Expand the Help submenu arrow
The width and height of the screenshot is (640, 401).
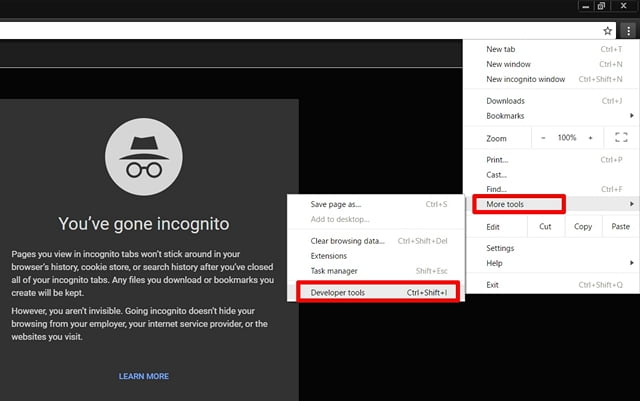[631, 263]
